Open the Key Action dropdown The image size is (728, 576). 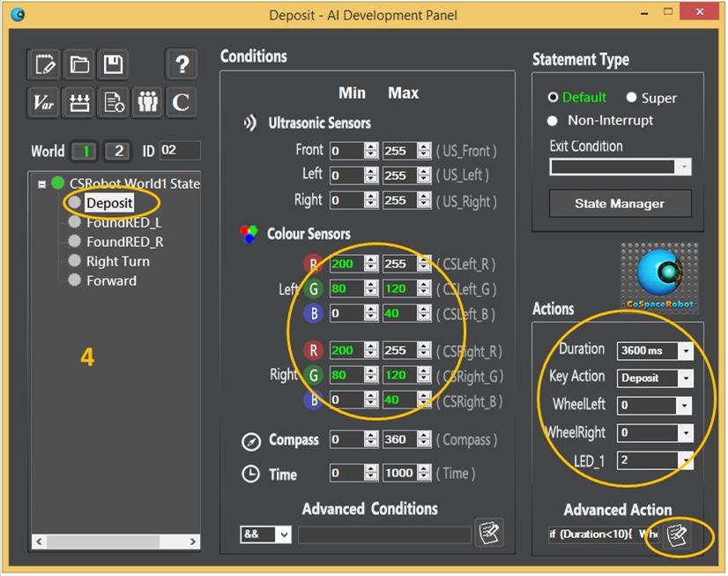click(685, 378)
